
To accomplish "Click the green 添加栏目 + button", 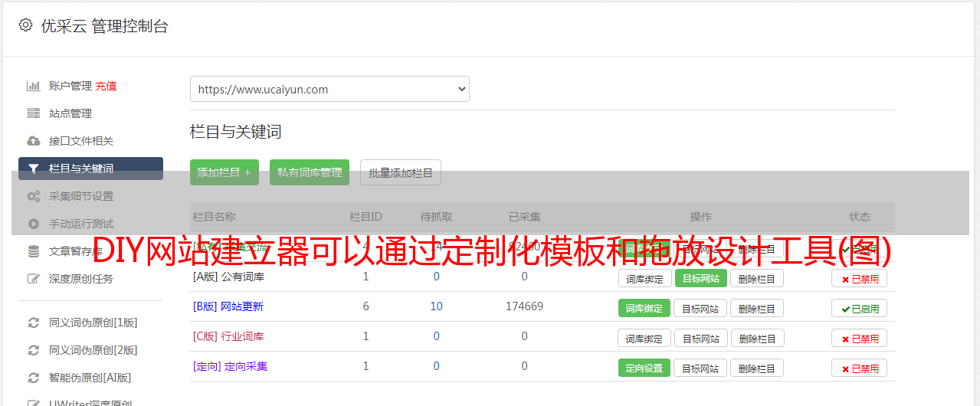I will (225, 172).
